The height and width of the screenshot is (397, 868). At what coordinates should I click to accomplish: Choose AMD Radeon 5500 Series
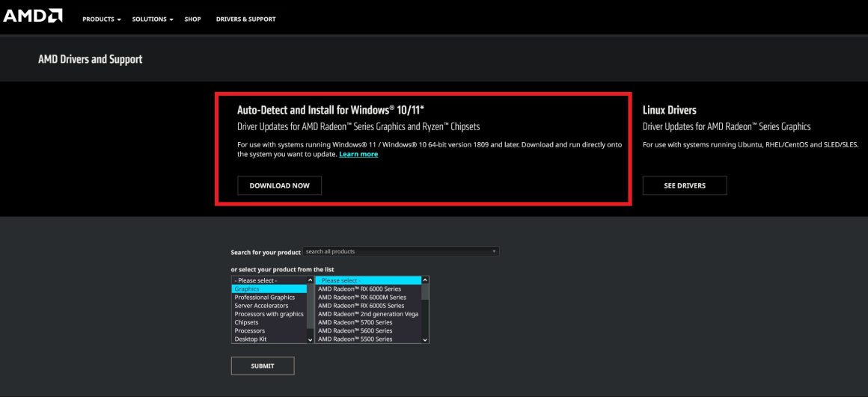(368, 339)
